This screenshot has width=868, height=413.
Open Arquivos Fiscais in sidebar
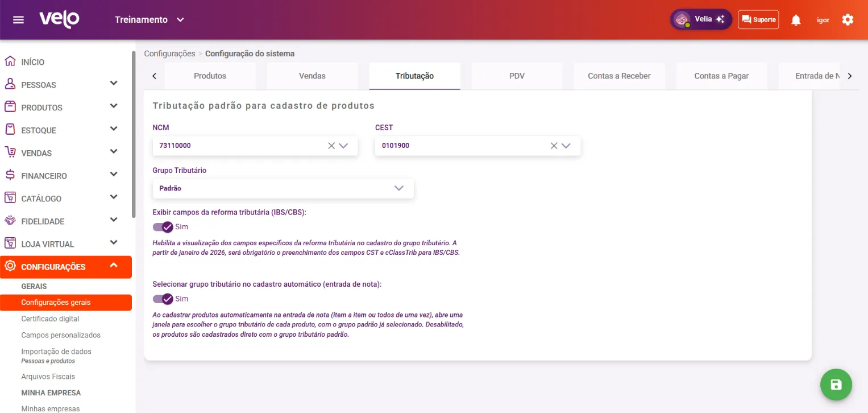tap(48, 377)
